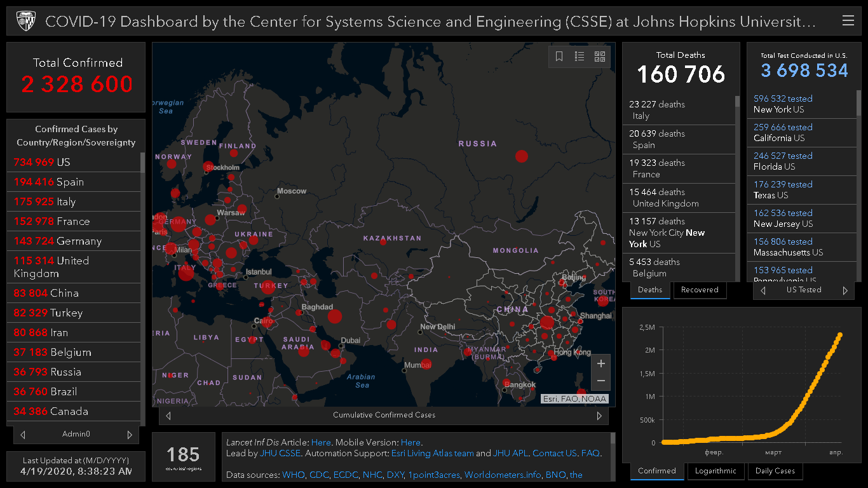
Task: Open the JHU CSSE link
Action: [x=280, y=454]
